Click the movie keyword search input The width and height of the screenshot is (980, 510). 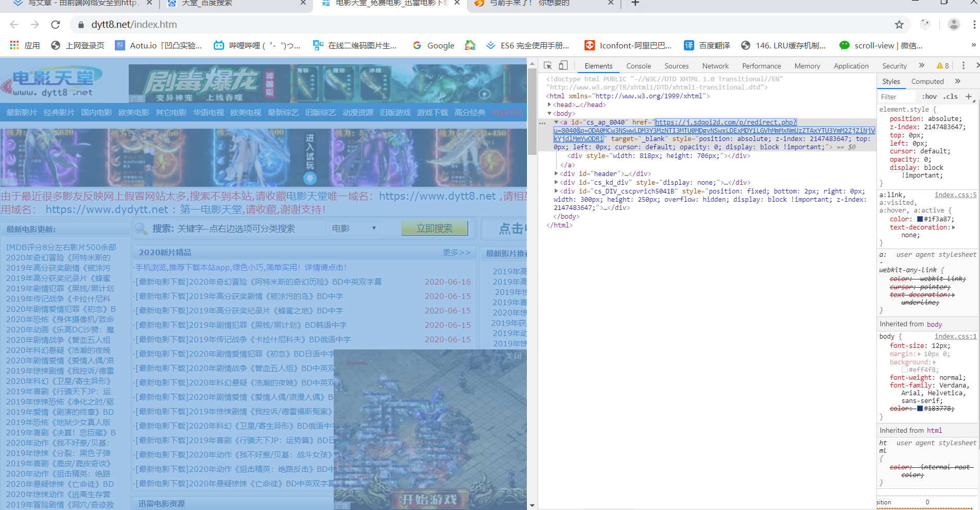click(x=251, y=228)
